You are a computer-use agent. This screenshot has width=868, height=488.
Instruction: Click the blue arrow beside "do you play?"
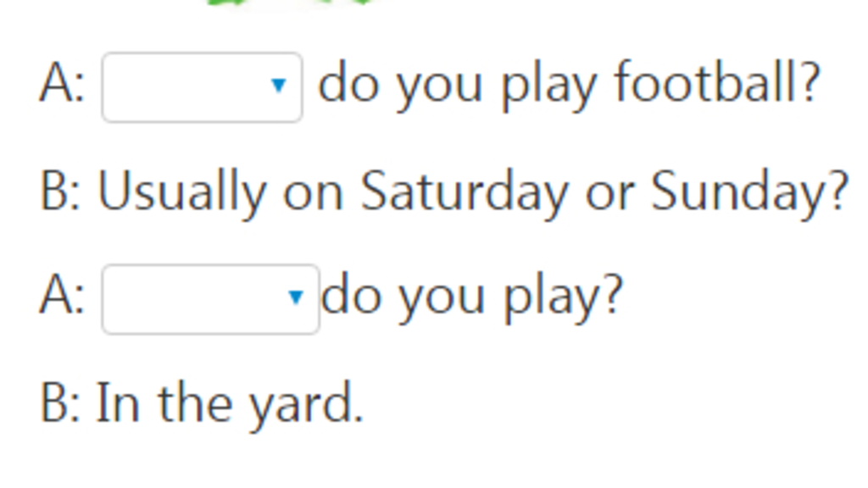tap(296, 297)
